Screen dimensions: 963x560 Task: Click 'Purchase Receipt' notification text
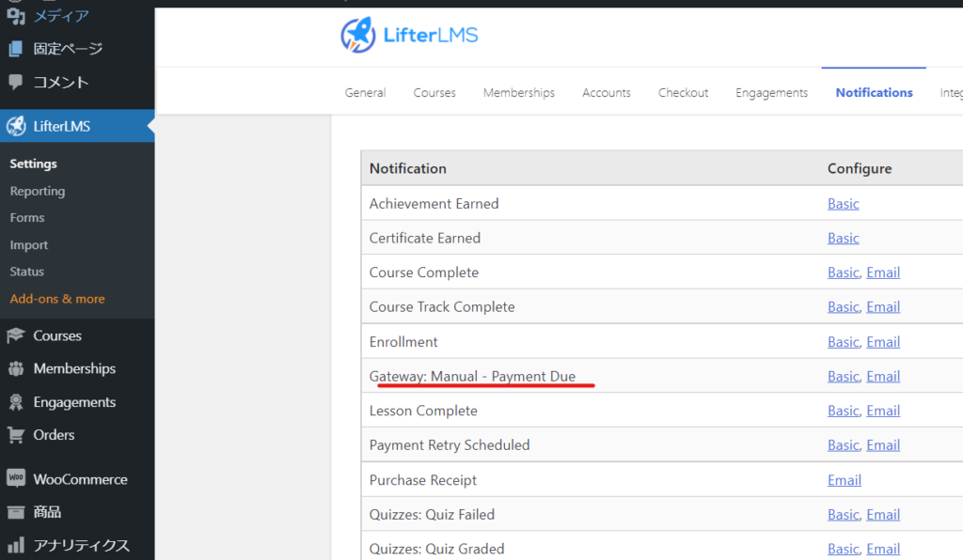422,479
